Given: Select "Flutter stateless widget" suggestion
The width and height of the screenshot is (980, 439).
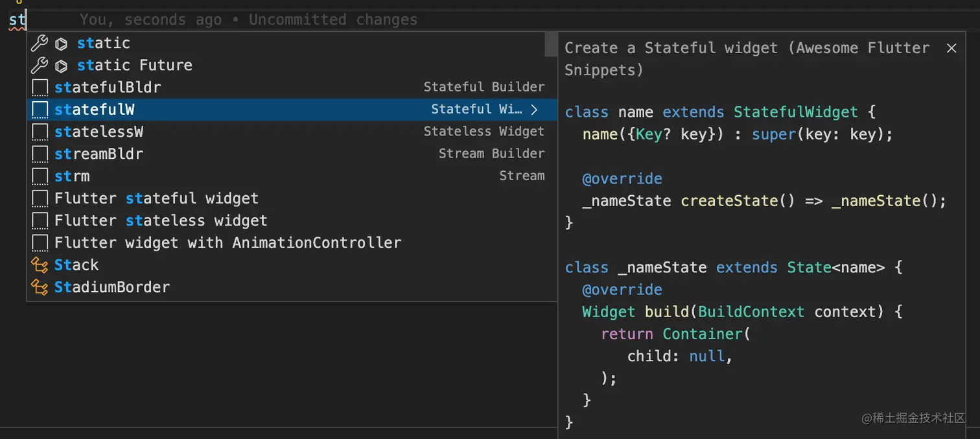Looking at the screenshot, I should click(292, 220).
